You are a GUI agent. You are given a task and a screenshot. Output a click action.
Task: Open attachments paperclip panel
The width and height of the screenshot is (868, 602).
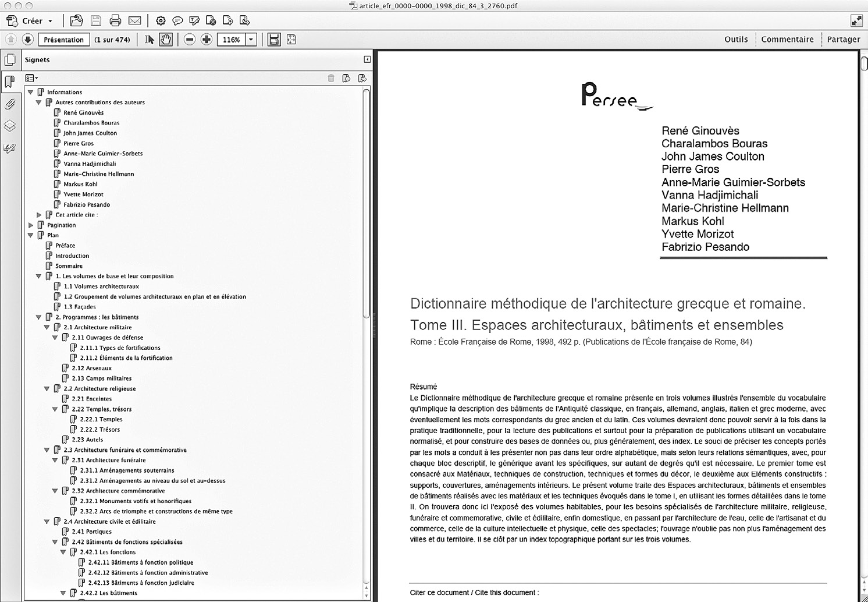coord(10,104)
